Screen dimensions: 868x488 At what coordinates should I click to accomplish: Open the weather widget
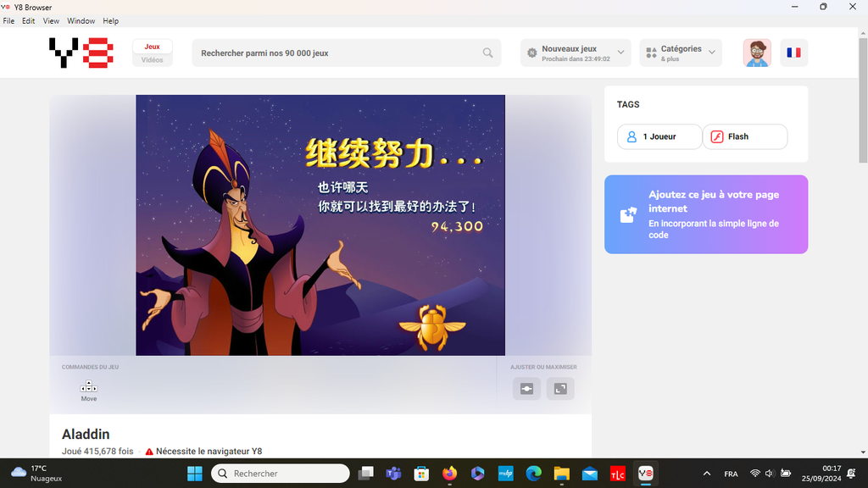coord(36,474)
